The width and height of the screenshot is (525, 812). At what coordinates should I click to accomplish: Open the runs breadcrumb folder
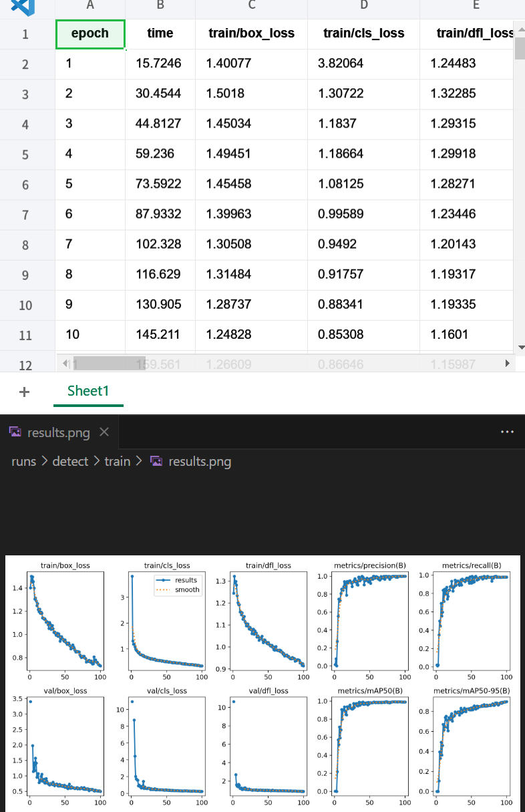(24, 461)
